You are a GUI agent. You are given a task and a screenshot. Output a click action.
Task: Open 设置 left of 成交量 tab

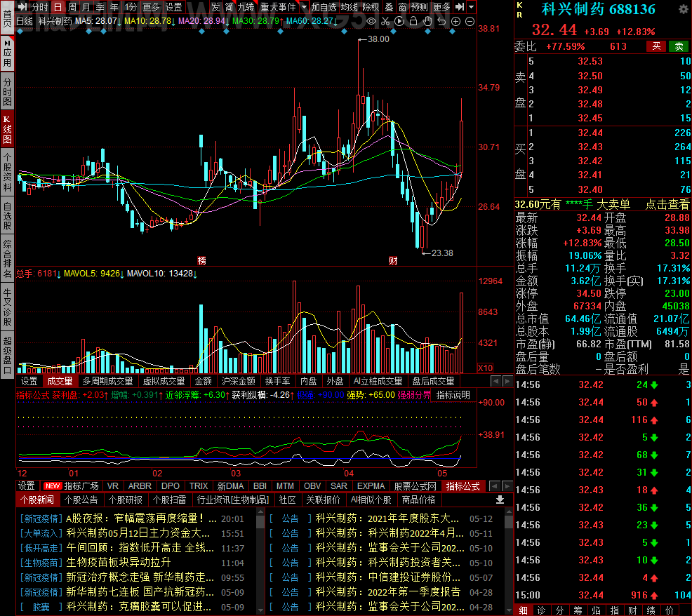(29, 381)
